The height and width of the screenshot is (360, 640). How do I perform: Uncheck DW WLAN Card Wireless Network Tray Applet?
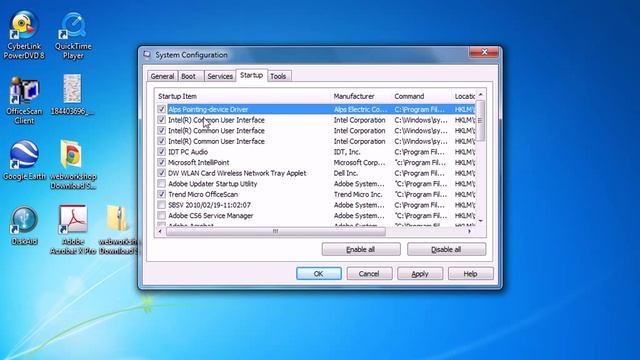(162, 173)
